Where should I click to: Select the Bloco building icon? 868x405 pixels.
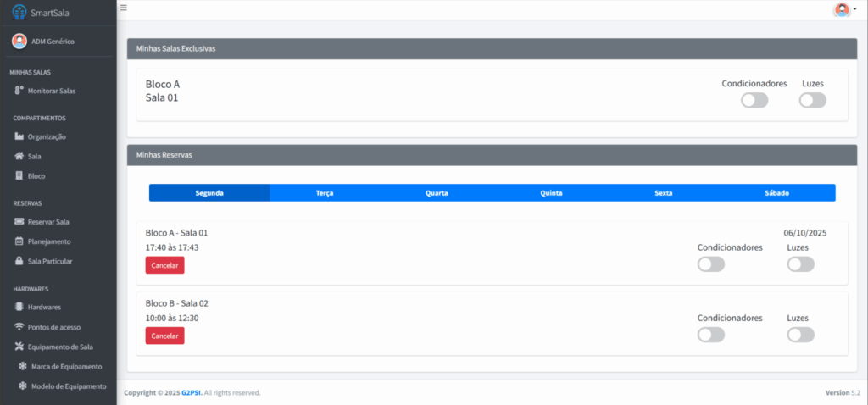[19, 176]
